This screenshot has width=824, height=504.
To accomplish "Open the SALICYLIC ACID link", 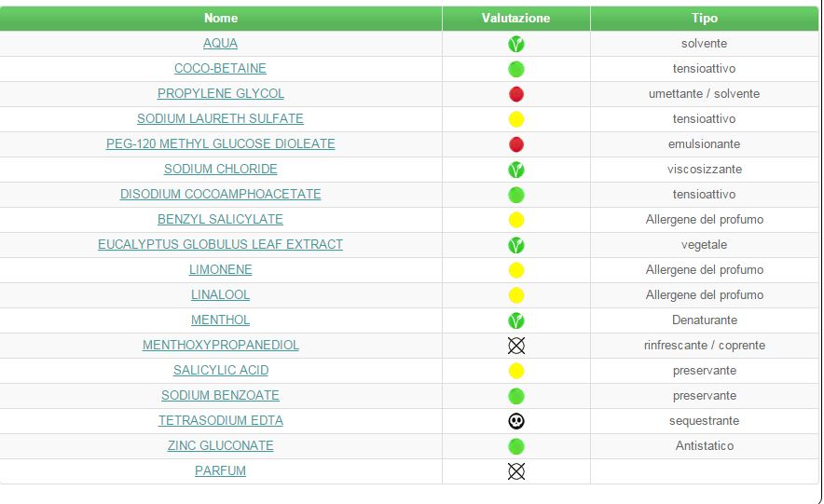I will point(220,371).
